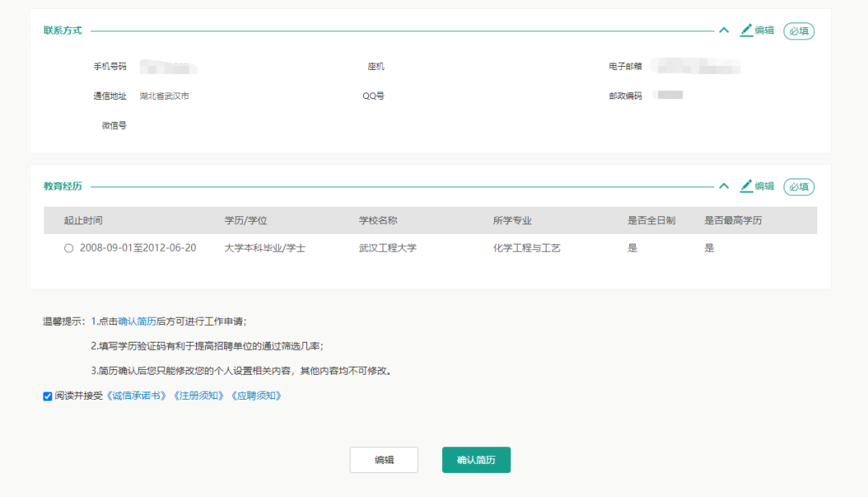Viewport: 868px width, 497px height.
Task: Click the 武汉工程大学 cell
Action: click(387, 249)
